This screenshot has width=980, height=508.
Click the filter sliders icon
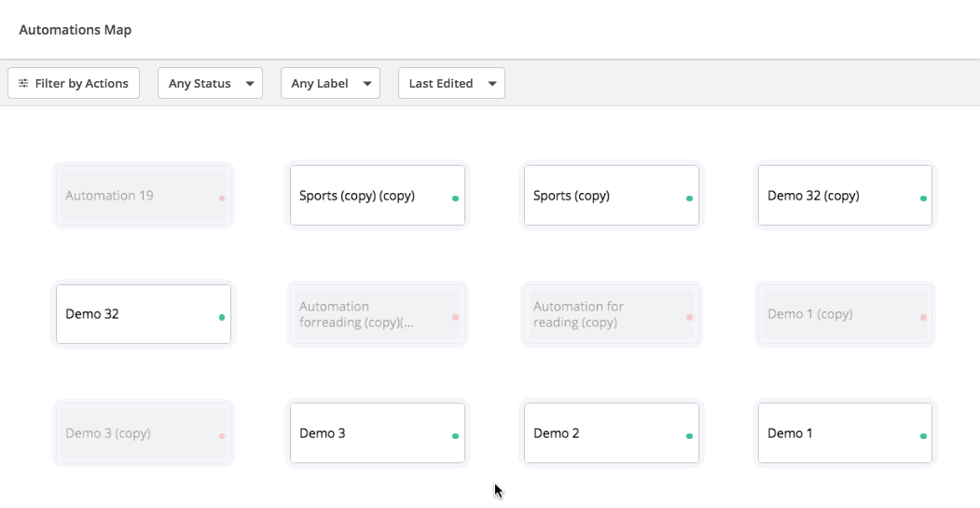[x=23, y=83]
